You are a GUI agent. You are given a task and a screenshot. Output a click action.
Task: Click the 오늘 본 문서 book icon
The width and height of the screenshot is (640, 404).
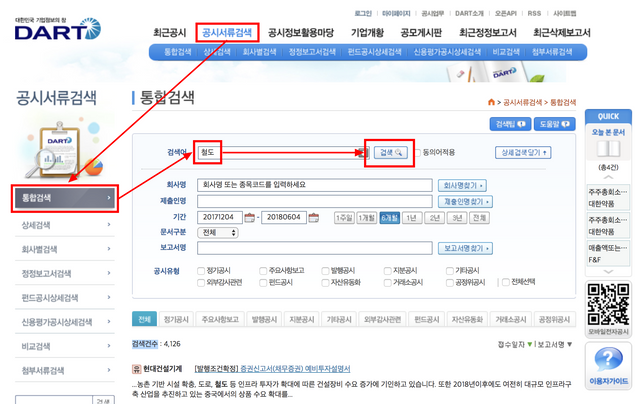pos(608,149)
